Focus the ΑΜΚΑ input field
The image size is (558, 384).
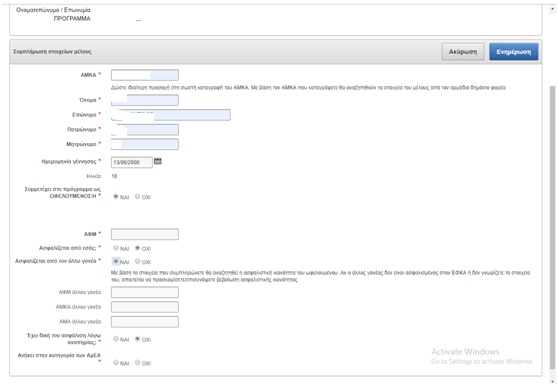[145, 75]
